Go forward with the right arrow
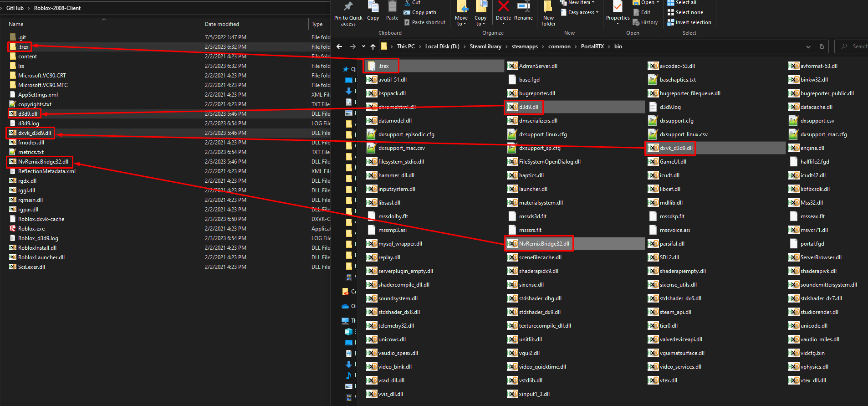 click(x=353, y=46)
